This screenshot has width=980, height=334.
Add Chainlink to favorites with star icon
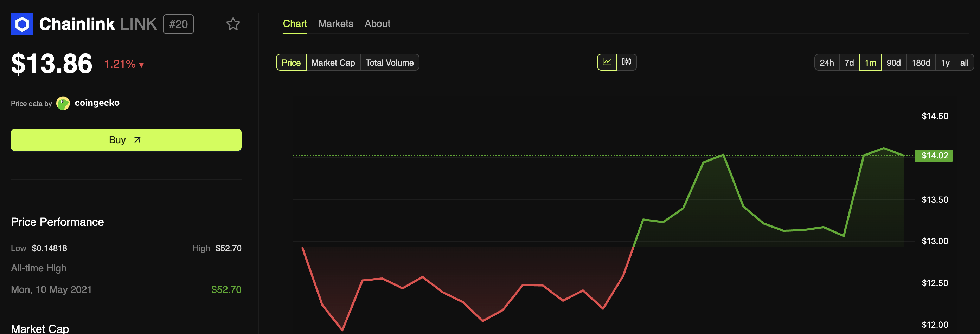[233, 24]
